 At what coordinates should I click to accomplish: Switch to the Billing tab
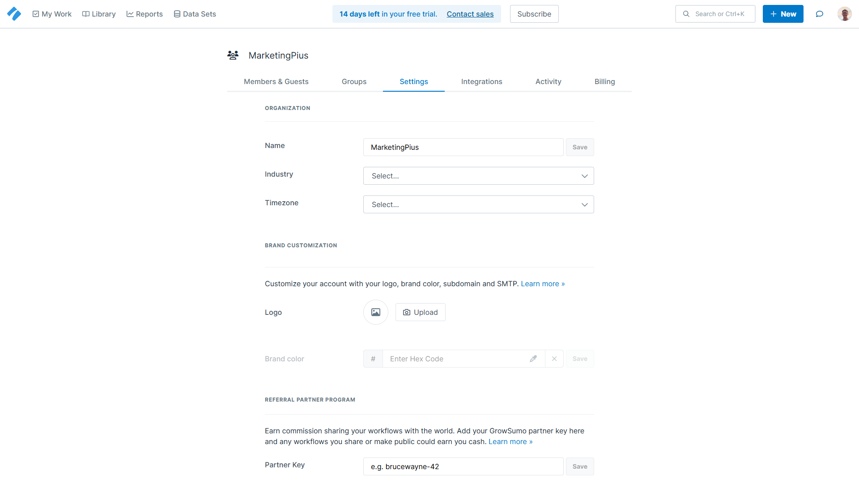point(604,81)
